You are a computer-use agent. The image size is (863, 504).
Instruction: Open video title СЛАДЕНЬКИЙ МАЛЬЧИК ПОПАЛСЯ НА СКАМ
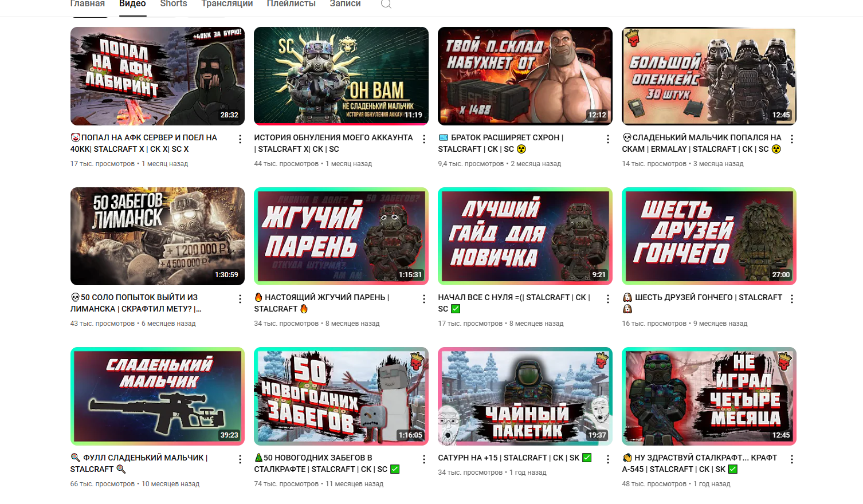point(702,143)
